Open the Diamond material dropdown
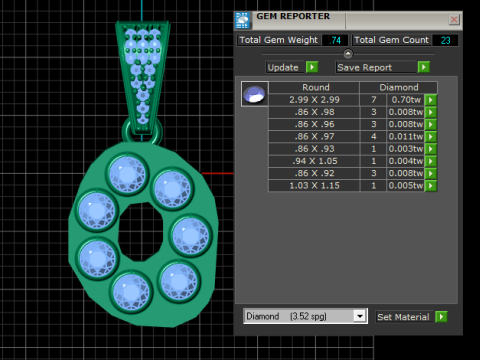This screenshot has height=360, width=480. (360, 316)
